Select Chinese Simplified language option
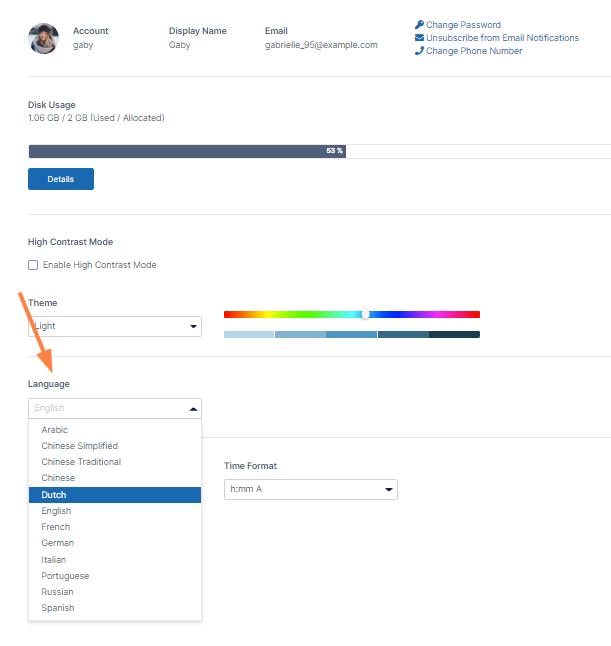The width and height of the screenshot is (611, 646). pos(79,446)
